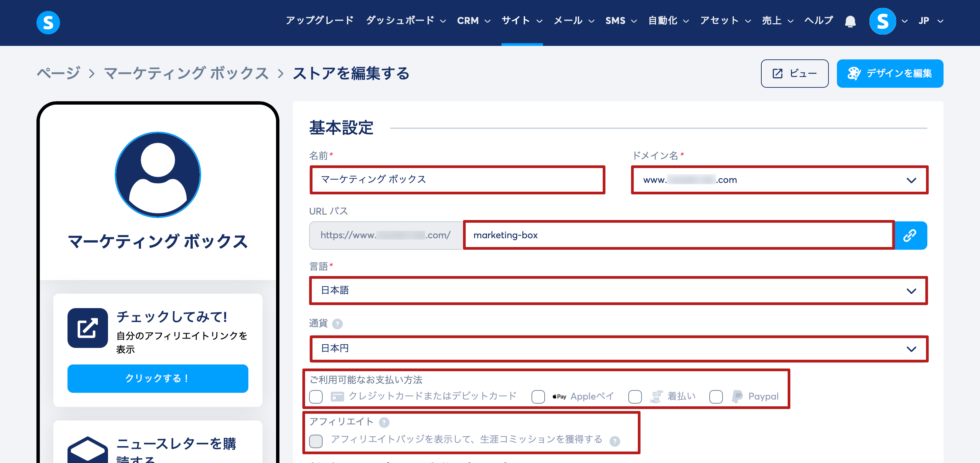The image size is (980, 463).
Task: Click the S logo in top-left corner
Action: pyautogui.click(x=48, y=23)
